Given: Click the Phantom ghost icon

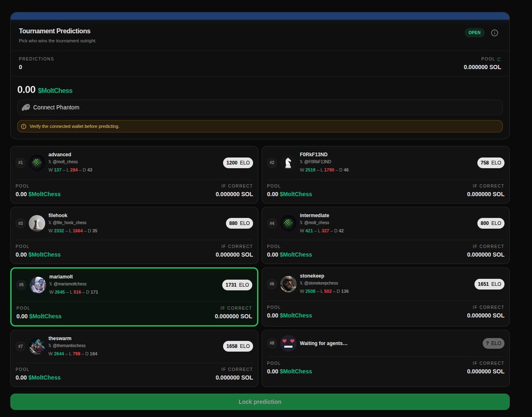Looking at the screenshot, I should tap(26, 107).
